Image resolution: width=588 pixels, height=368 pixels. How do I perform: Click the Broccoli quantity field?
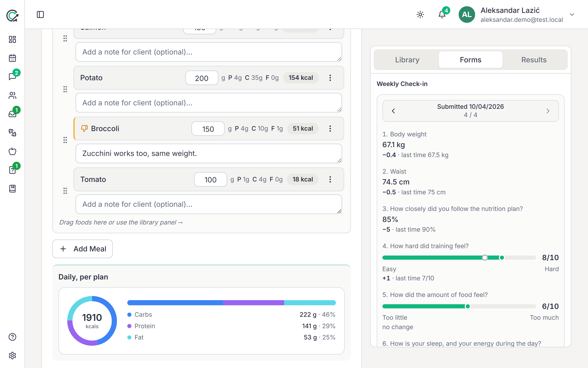(208, 129)
